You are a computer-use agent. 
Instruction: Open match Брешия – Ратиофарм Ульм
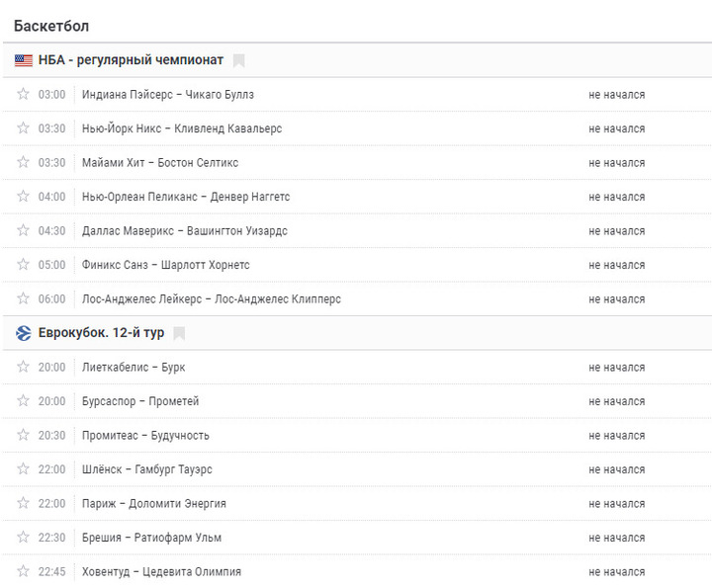pos(151,538)
